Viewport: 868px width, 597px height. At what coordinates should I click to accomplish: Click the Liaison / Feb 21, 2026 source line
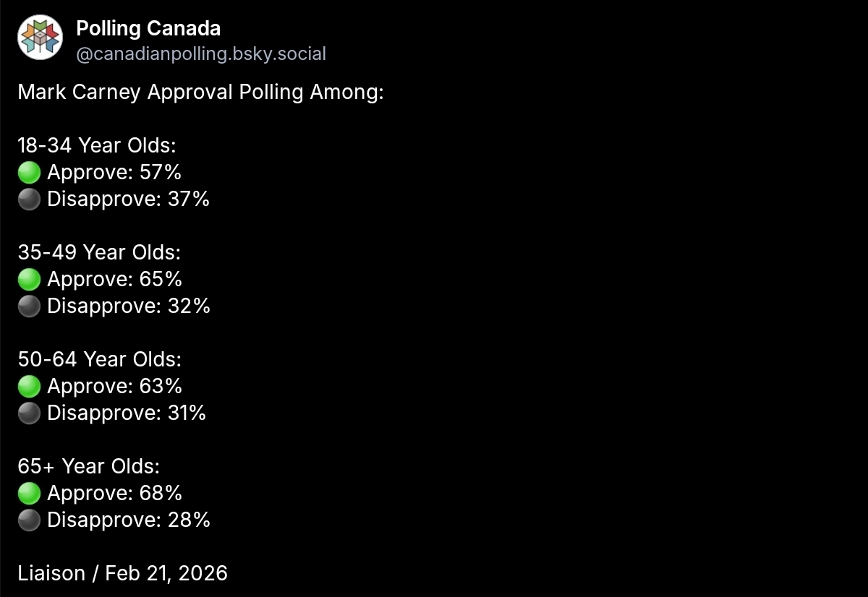[x=123, y=573]
